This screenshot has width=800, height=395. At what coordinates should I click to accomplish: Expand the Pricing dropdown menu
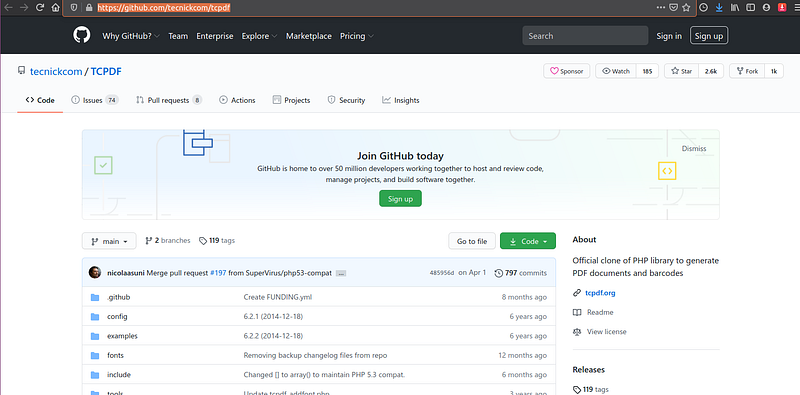(x=357, y=36)
